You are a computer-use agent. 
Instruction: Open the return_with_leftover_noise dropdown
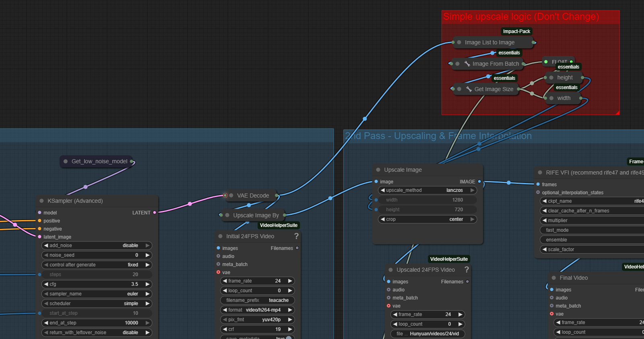97,333
